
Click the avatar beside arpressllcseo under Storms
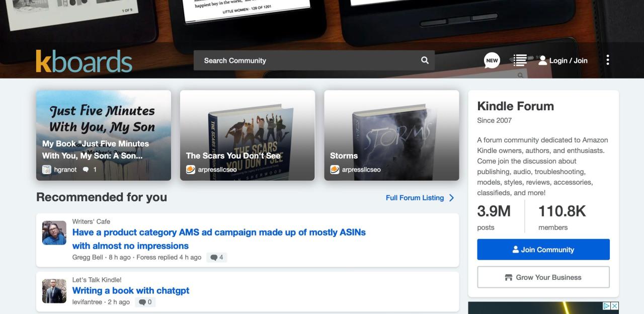tap(335, 170)
